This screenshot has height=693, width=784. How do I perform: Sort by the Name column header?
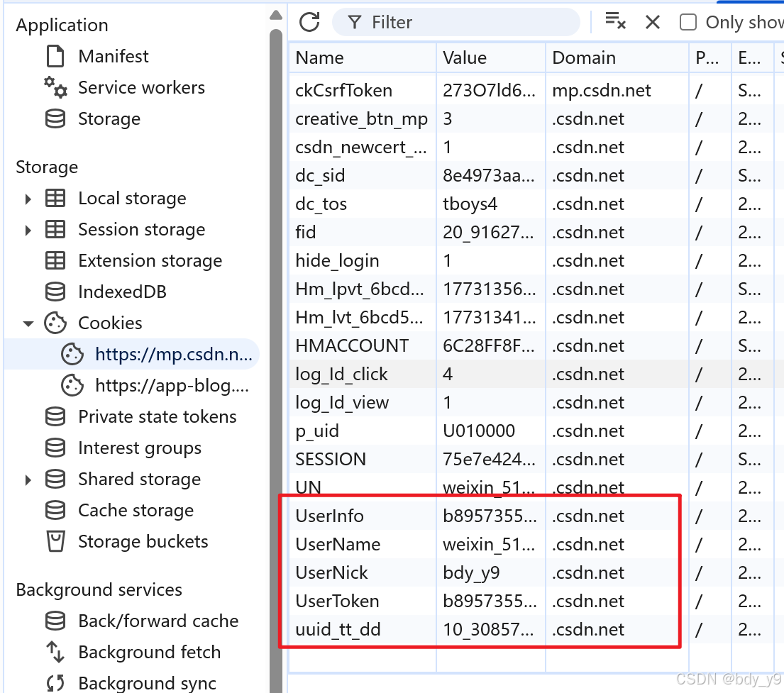[362, 58]
